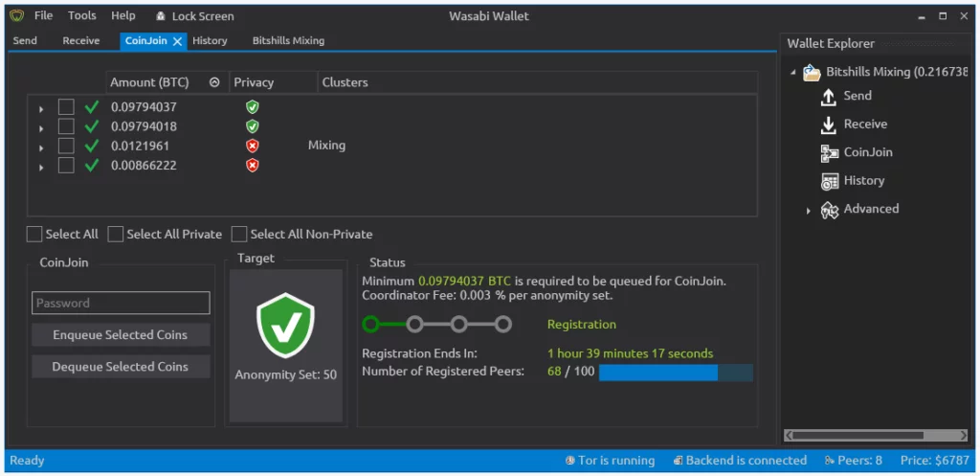Check the box for the 0.09794037 coin
The height and width of the screenshot is (476, 980).
[x=66, y=107]
